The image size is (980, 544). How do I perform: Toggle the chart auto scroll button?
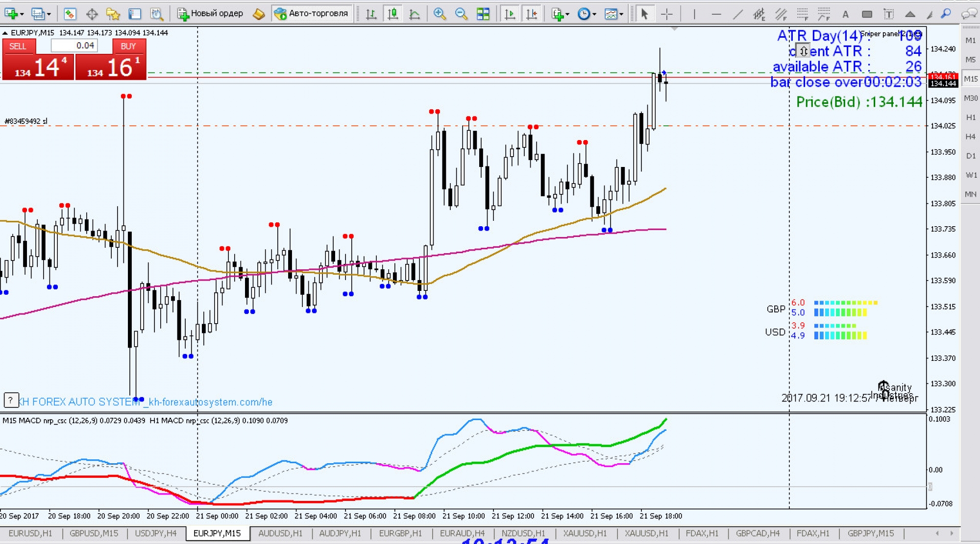(x=510, y=14)
